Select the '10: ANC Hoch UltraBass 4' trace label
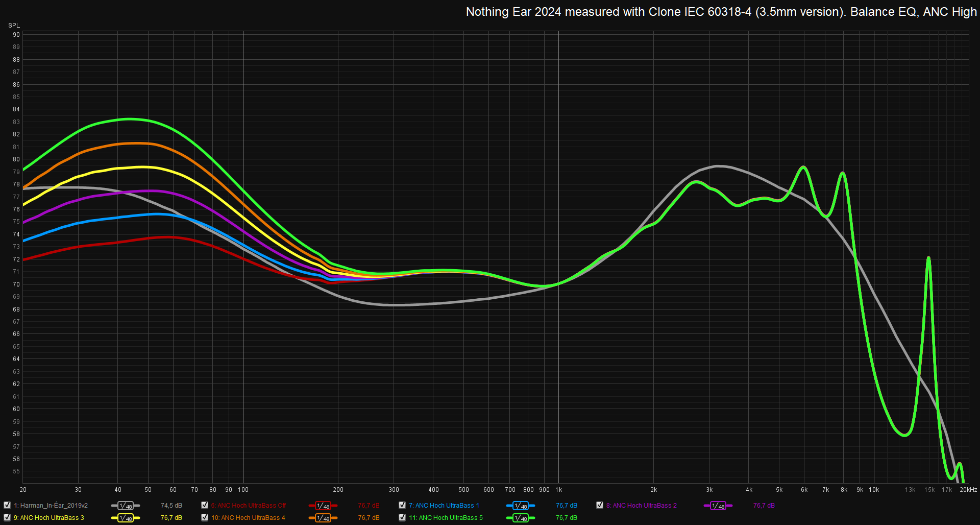980x525 pixels. 248,518
